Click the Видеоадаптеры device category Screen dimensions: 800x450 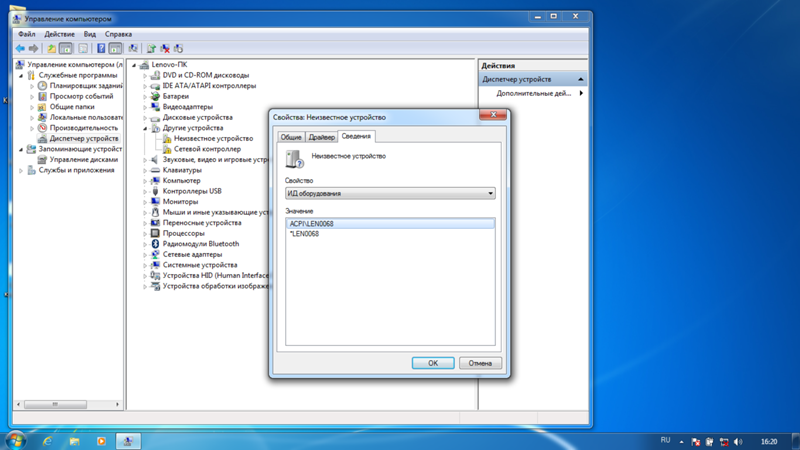coord(187,107)
